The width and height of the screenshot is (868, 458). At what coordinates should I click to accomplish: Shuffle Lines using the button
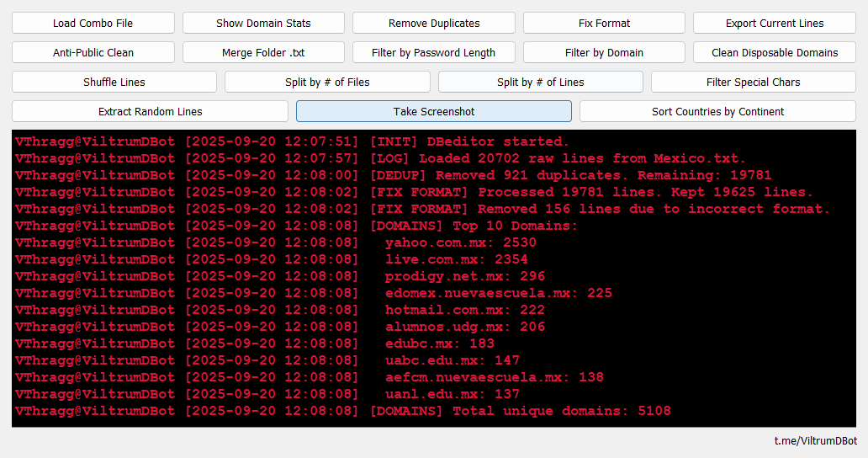114,82
